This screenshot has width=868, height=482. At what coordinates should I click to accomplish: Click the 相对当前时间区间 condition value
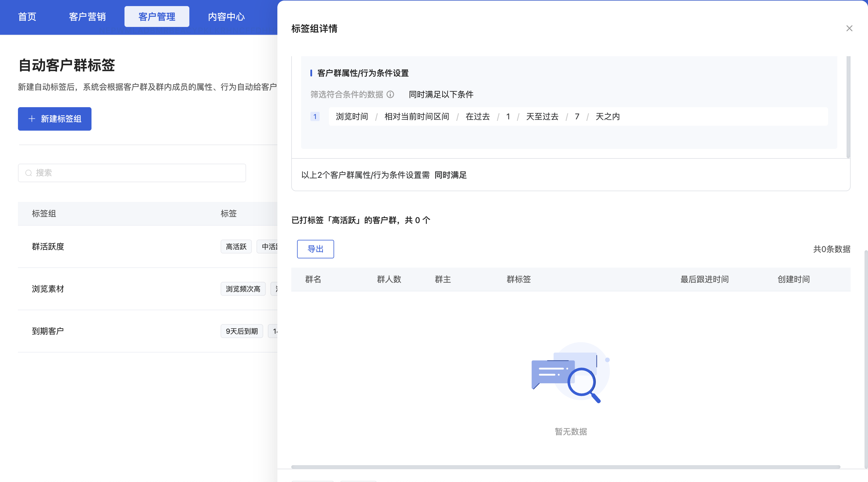(416, 117)
